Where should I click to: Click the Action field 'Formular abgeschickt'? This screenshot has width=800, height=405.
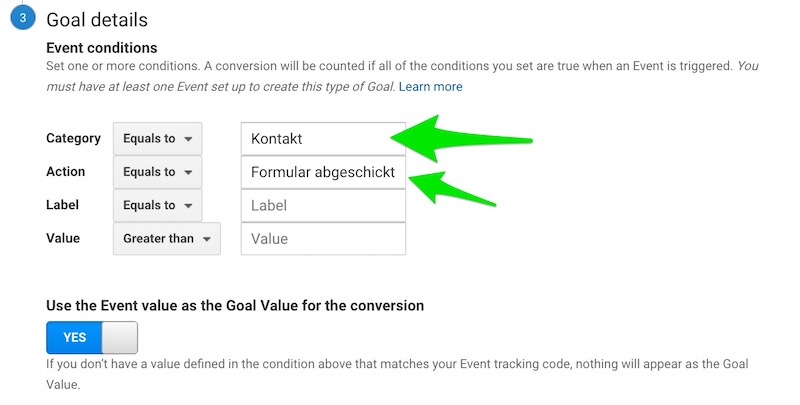(x=323, y=172)
